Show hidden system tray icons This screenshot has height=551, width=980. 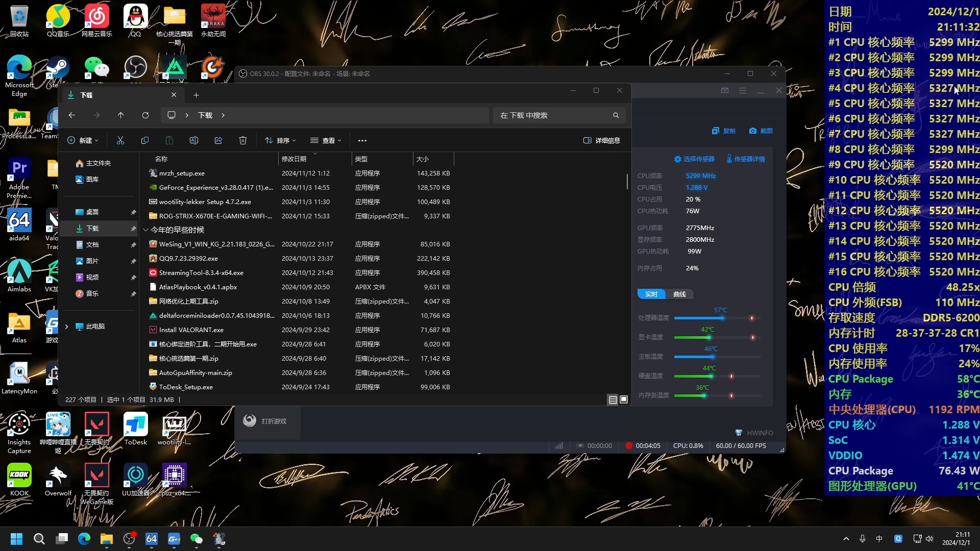846,539
